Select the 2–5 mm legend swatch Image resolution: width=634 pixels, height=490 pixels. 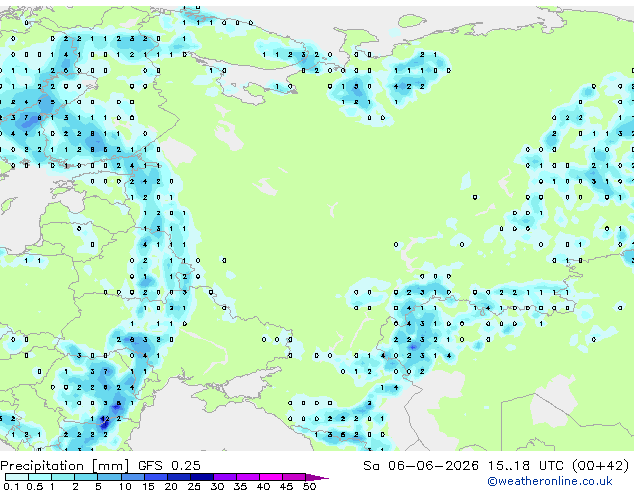pos(86,477)
